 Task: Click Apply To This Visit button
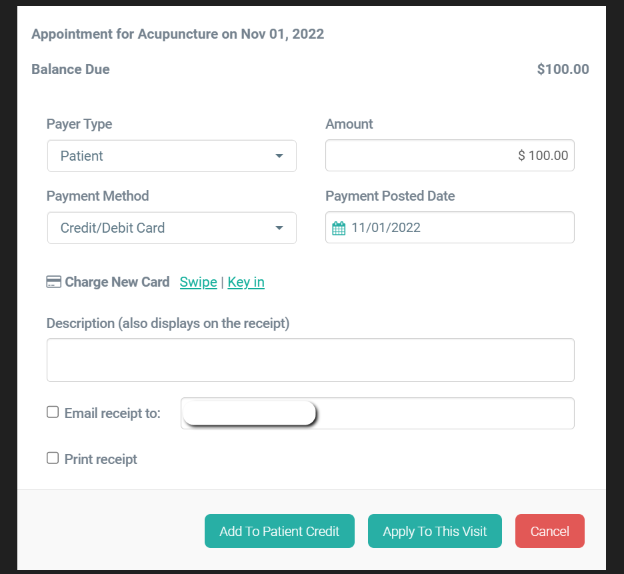tap(435, 531)
